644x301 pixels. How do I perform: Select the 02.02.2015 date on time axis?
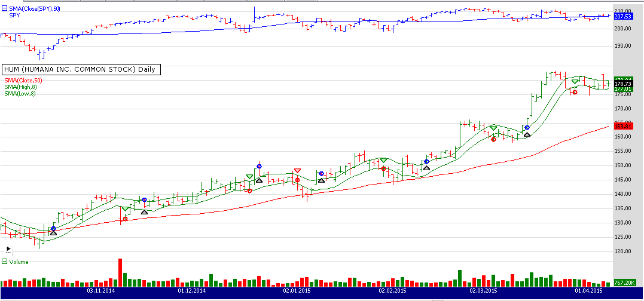(x=392, y=291)
